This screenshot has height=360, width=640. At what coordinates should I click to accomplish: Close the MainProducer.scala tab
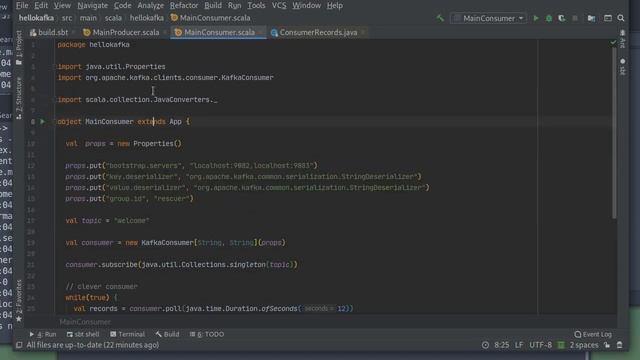pyautogui.click(x=165, y=32)
